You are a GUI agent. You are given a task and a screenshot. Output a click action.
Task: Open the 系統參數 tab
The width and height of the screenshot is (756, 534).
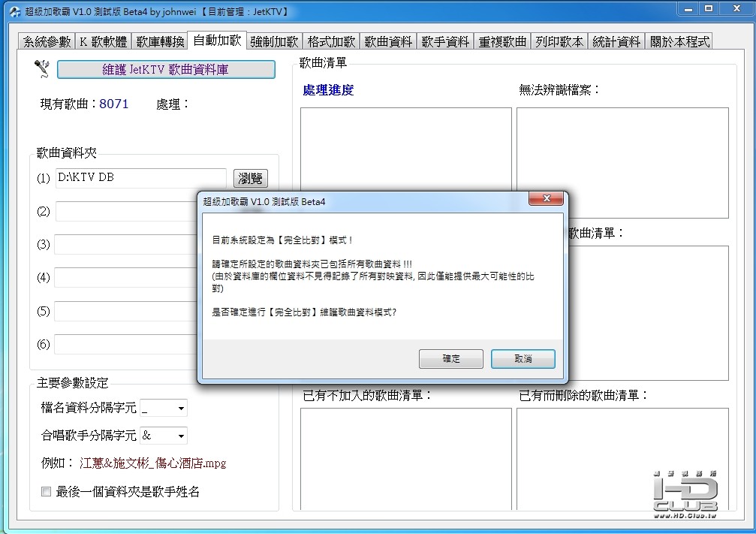click(x=47, y=41)
